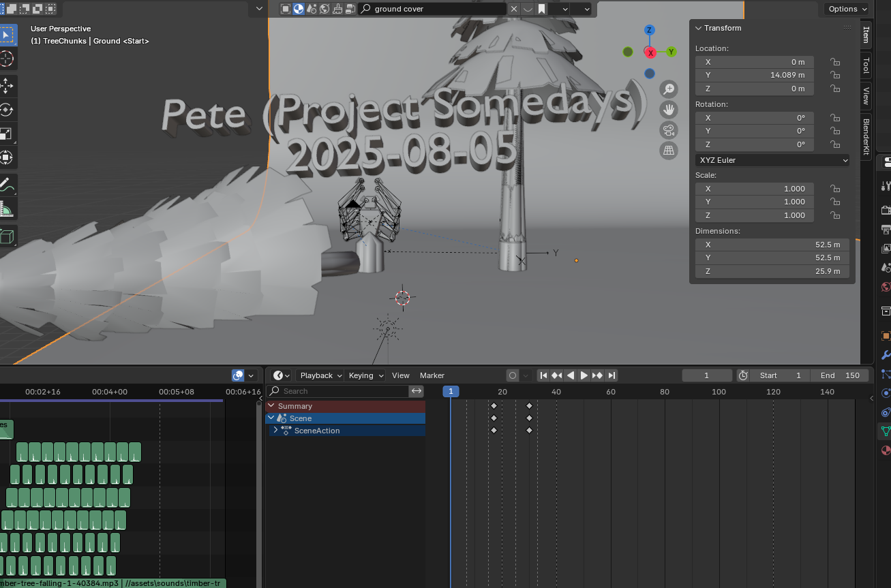The height and width of the screenshot is (588, 891).
Task: Select the Annotate pencil tool
Action: click(x=6, y=185)
